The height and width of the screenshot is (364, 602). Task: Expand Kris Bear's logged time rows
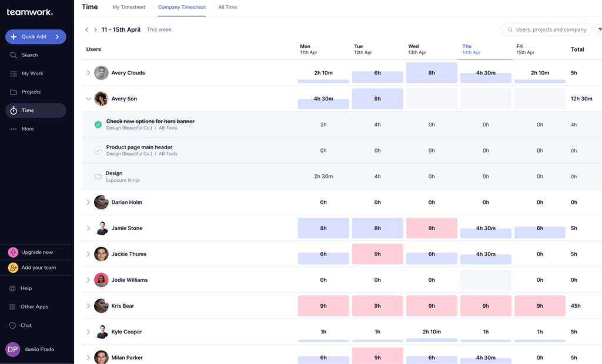tap(89, 305)
